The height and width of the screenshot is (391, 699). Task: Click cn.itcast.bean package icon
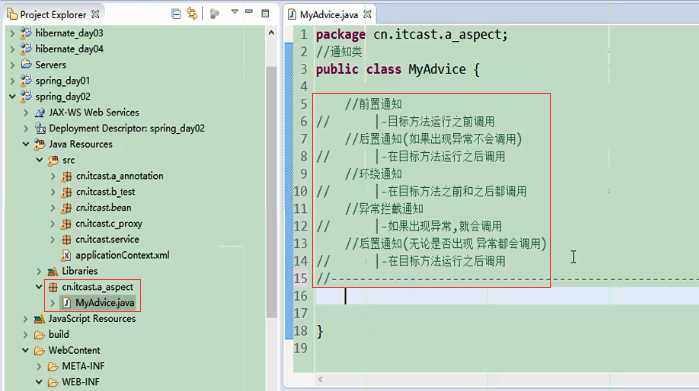(67, 208)
